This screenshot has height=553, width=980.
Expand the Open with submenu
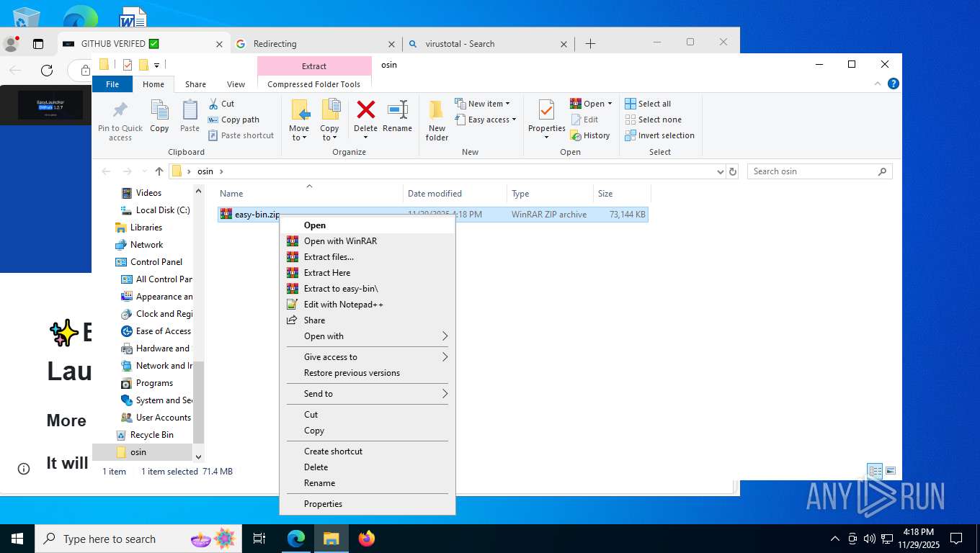367,336
